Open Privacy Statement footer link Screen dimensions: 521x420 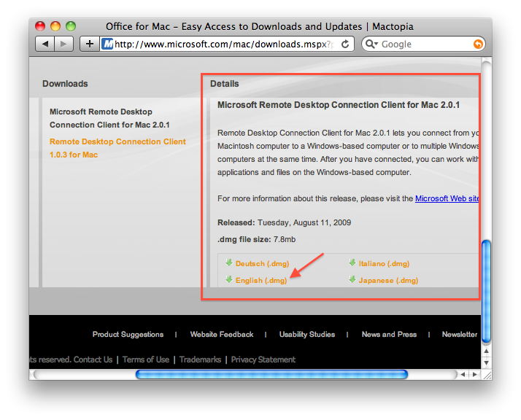(263, 359)
